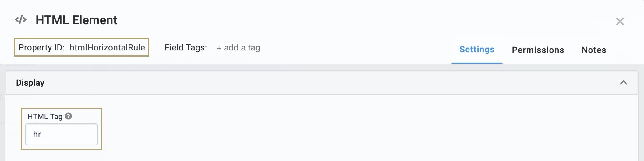Click the Property ID label text
The width and height of the screenshot is (644, 161).
click(x=41, y=47)
